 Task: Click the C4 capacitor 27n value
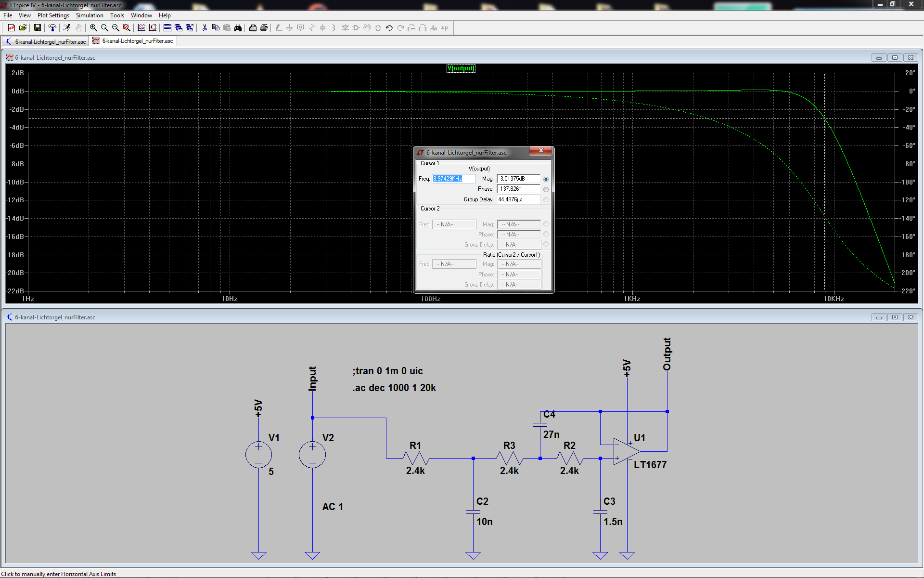tap(552, 434)
